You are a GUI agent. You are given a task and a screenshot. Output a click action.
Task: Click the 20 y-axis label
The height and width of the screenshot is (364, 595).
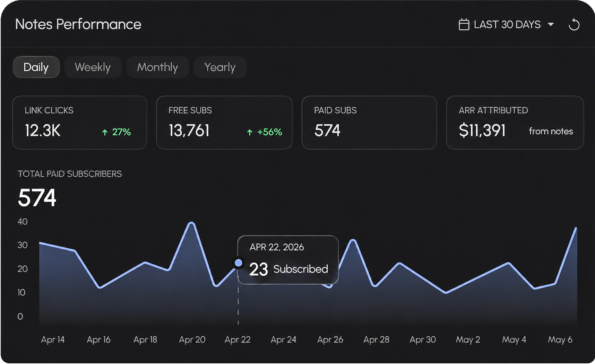coord(23,269)
